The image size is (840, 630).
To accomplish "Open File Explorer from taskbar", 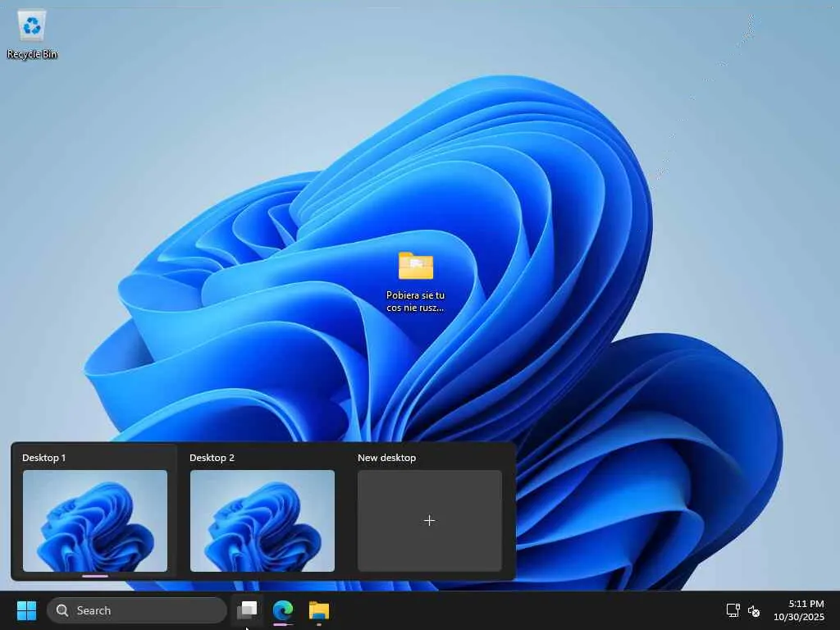I will pos(319,610).
